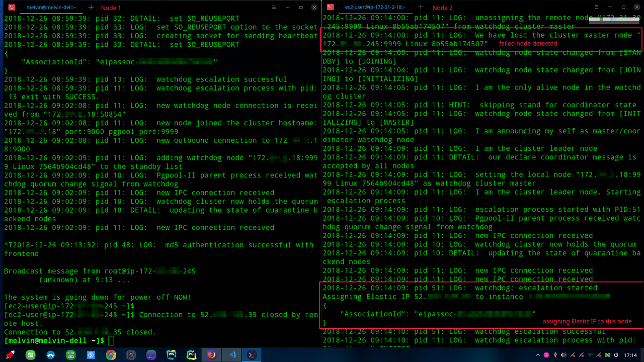Select the ec2-user@ip-172-31-2-18 tab

click(375, 7)
